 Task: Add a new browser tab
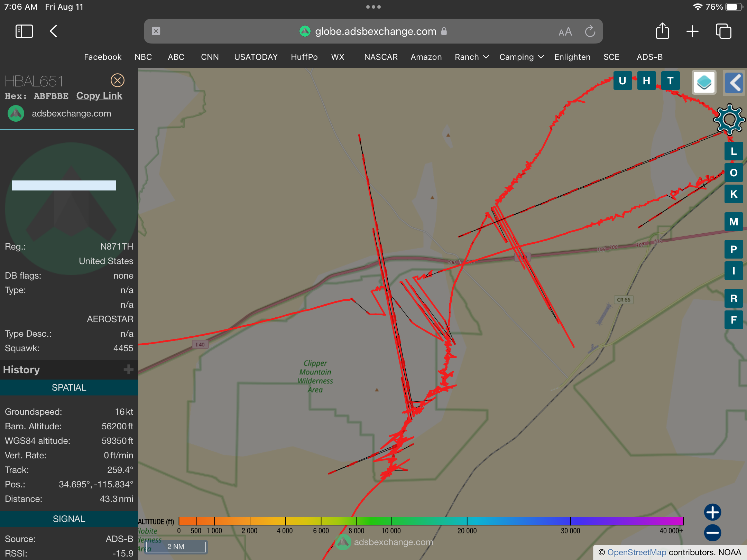coord(692,31)
